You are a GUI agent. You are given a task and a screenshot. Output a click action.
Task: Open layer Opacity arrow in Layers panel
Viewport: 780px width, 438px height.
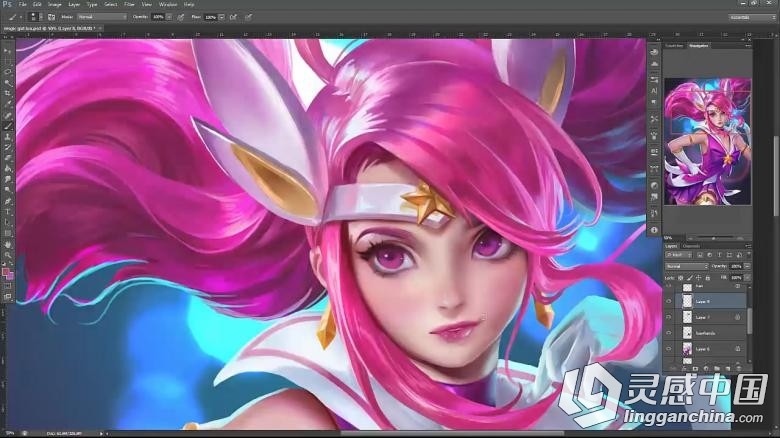747,266
